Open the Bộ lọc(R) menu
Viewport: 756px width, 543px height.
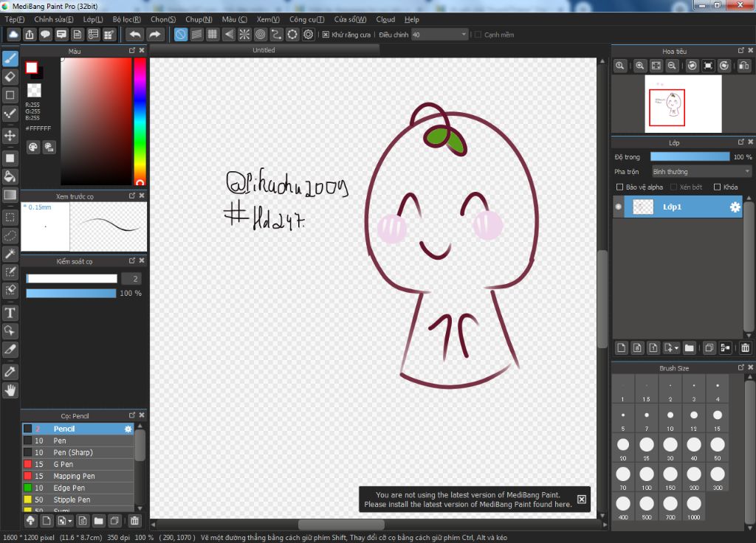tap(127, 19)
